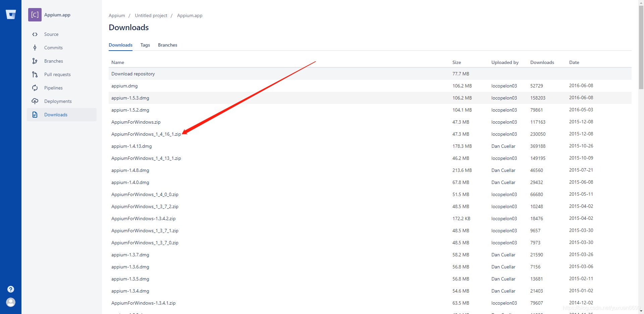Open the user profile avatar icon
This screenshot has width=644, height=314.
(11, 302)
